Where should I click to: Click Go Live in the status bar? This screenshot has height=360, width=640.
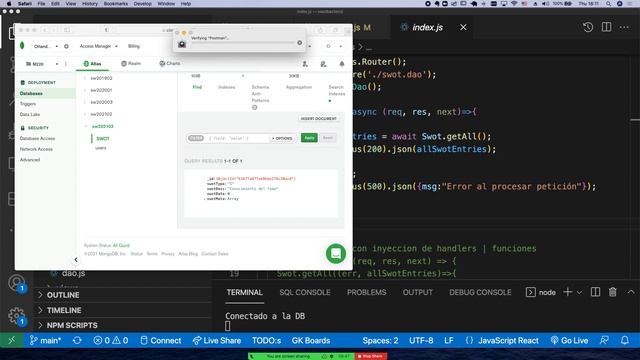(x=569, y=340)
